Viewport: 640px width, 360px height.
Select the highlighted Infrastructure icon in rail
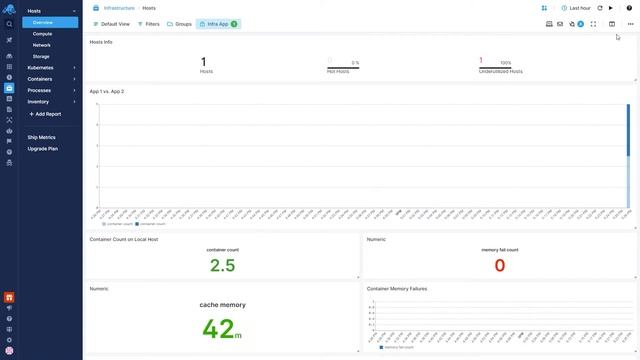(x=9, y=88)
